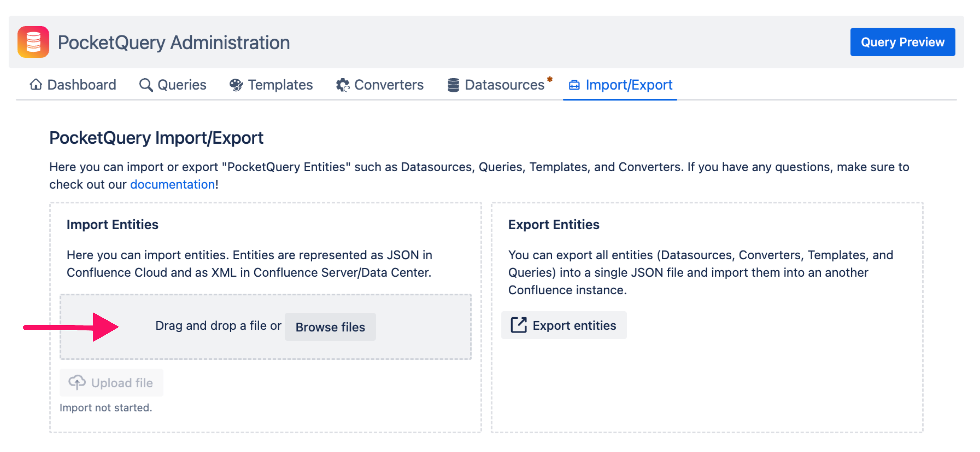Open the documentation link

[172, 184]
